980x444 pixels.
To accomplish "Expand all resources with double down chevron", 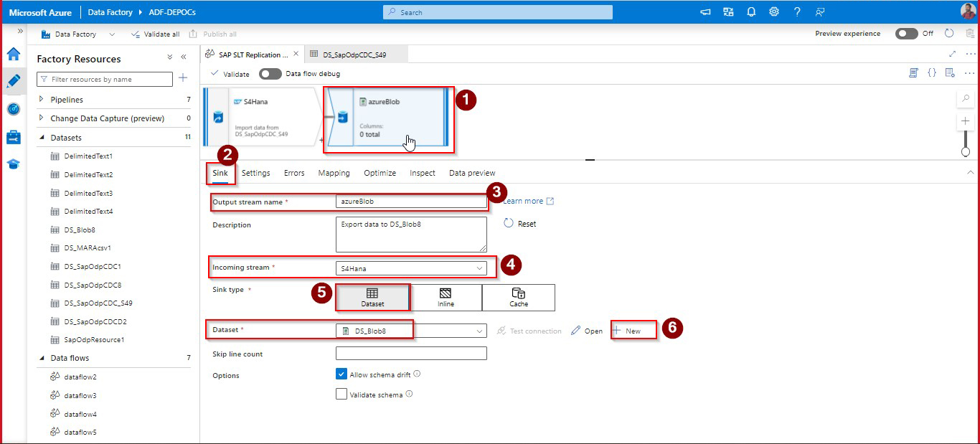I will pos(170,57).
